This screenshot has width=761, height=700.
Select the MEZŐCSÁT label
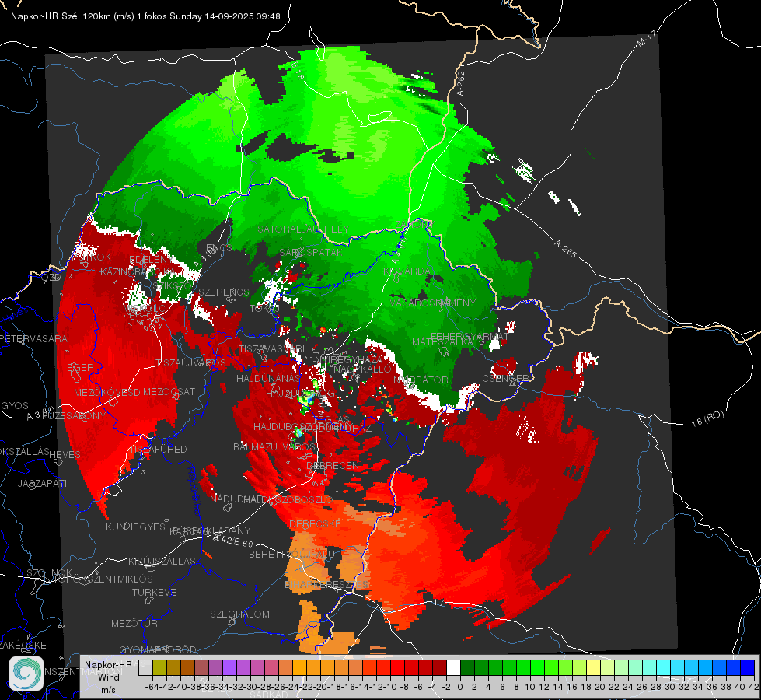169,391
